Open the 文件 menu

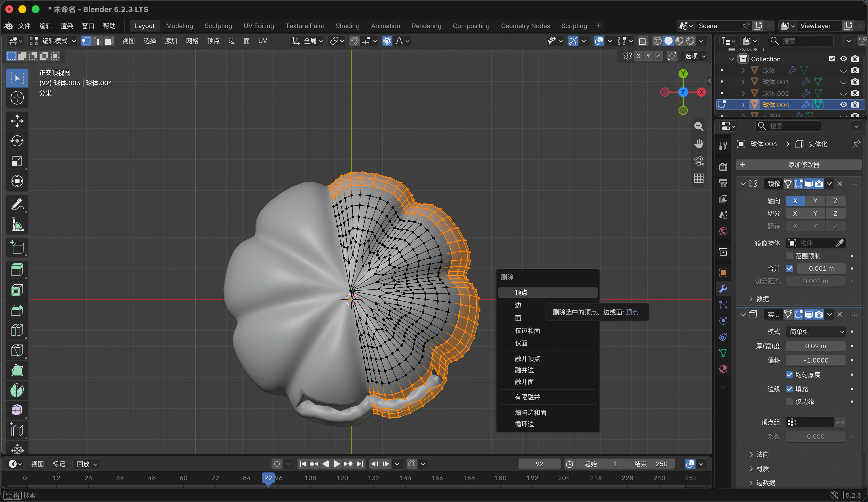coord(24,26)
